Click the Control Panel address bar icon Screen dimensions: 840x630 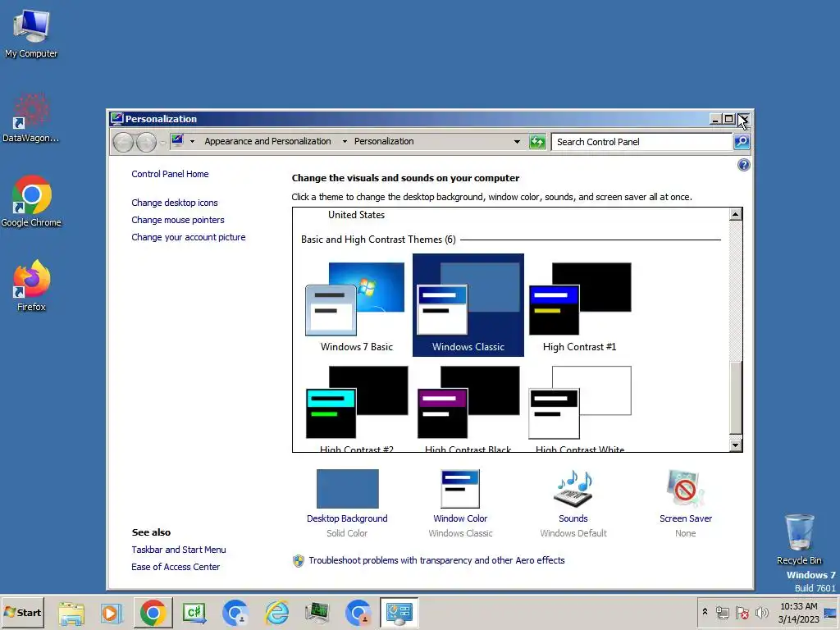coord(177,141)
